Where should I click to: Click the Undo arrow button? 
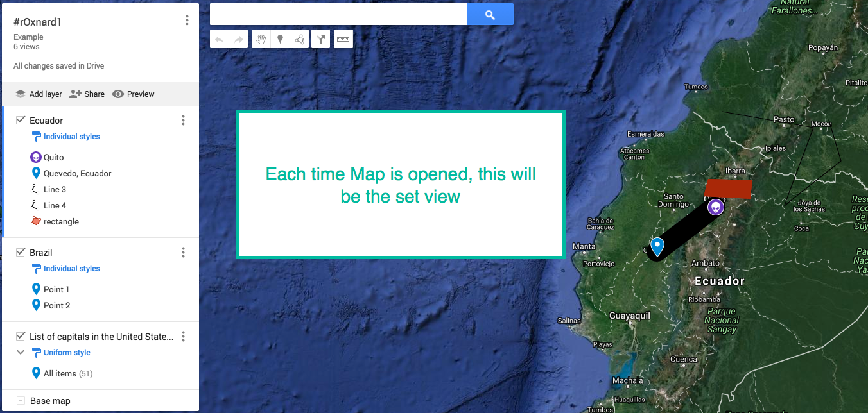click(x=220, y=40)
